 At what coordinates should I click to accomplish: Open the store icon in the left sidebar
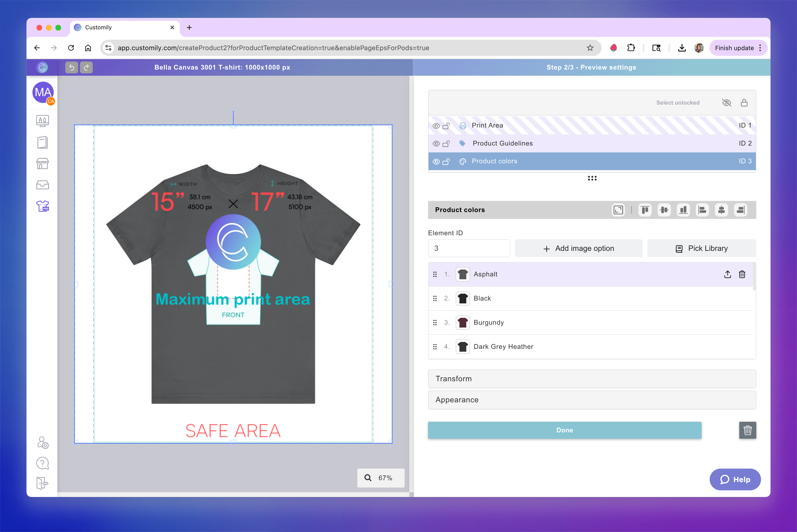pos(42,164)
